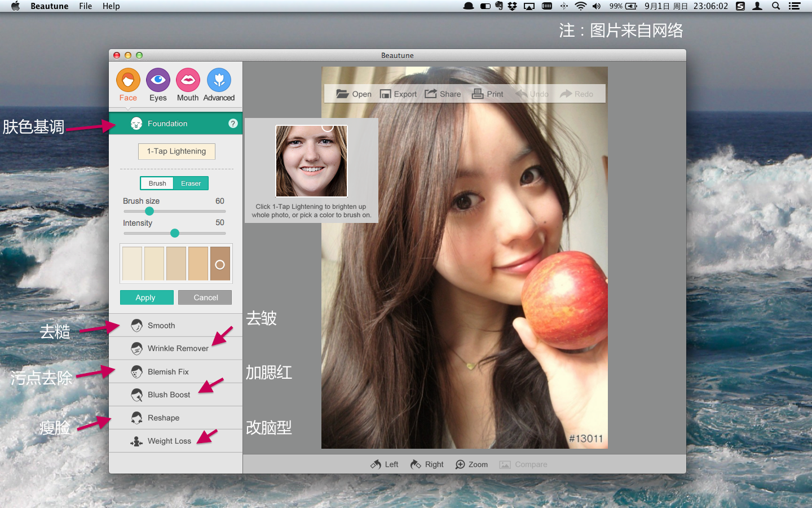Click the volume icon in menu bar
Viewport: 812px width, 508px height.
coord(597,6)
